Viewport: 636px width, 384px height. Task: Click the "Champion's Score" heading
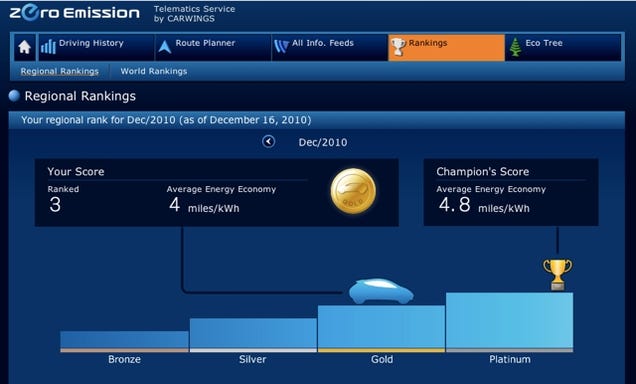483,172
